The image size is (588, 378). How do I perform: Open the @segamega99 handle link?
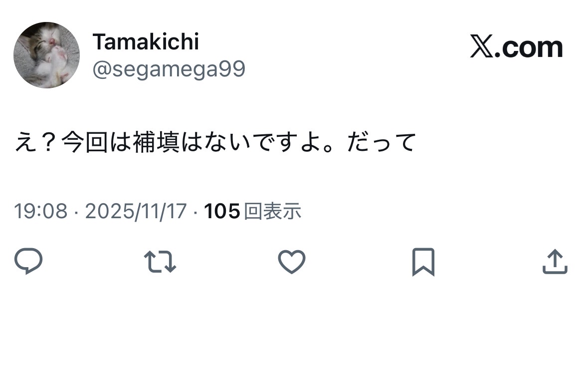click(x=169, y=69)
